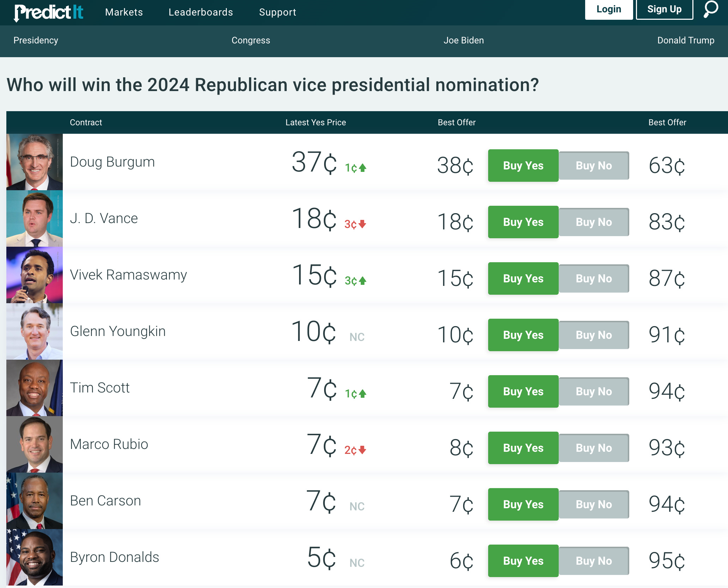Screen dimensions: 728x588
Task: Open the search magnifier icon
Action: coord(711,9)
